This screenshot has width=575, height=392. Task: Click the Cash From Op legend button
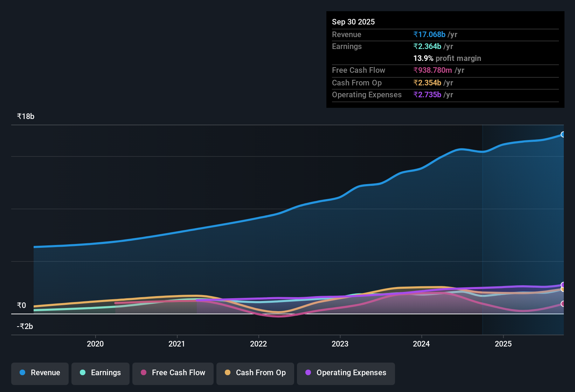tap(255, 373)
